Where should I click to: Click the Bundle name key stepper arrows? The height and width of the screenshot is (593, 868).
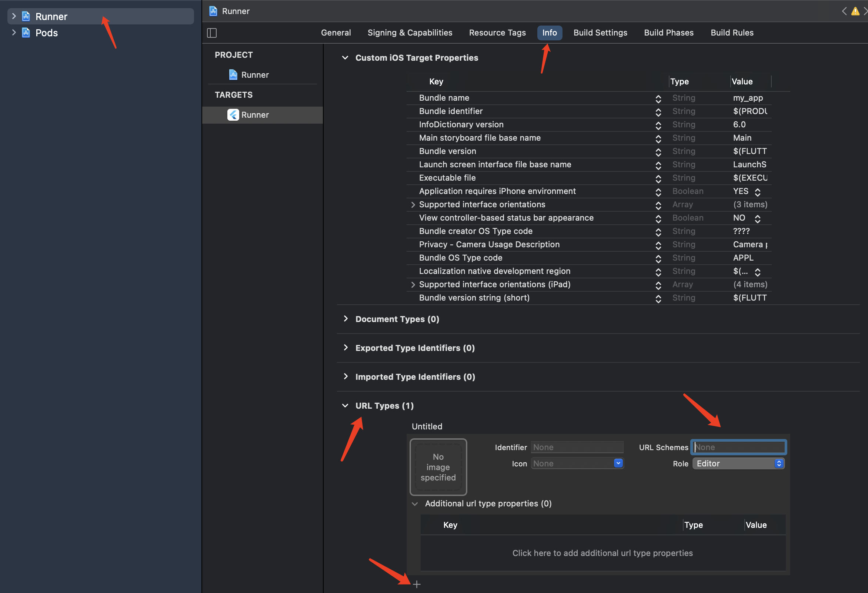click(658, 98)
